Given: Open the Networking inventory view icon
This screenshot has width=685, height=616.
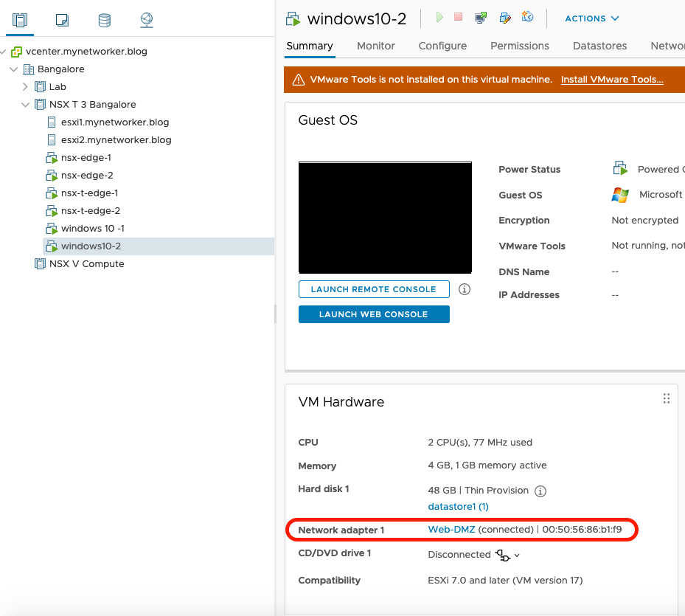Looking at the screenshot, I should coord(147,20).
